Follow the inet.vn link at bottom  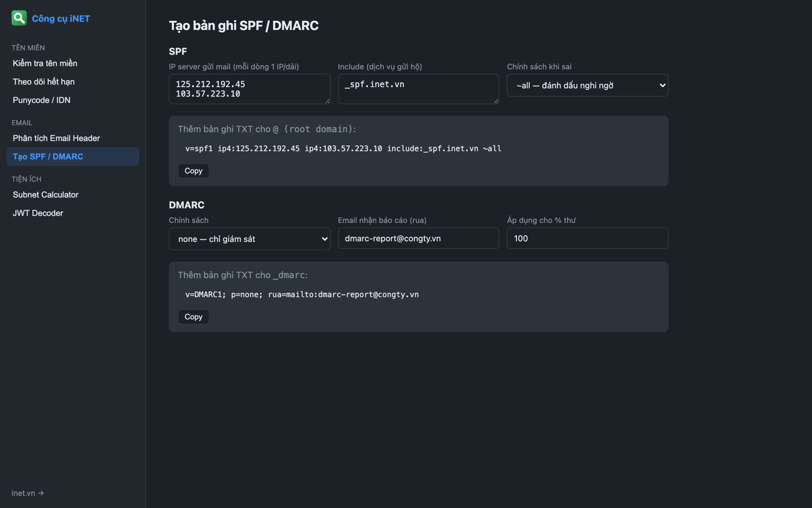tap(28, 493)
